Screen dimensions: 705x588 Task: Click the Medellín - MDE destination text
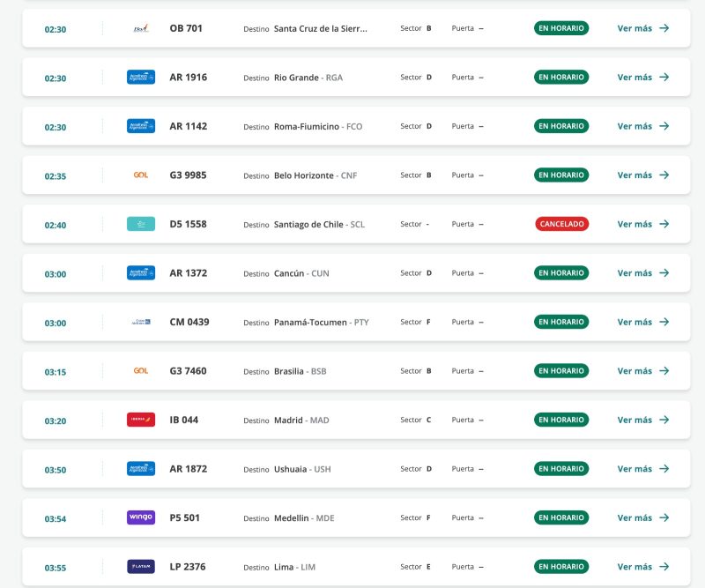(304, 518)
